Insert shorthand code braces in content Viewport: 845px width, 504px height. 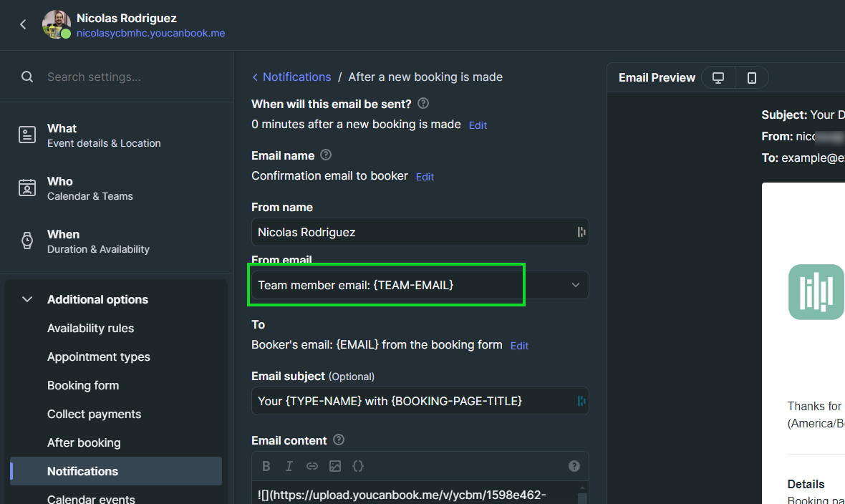pos(358,466)
